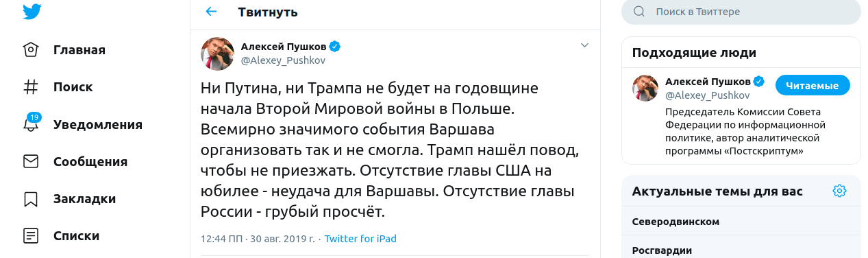Screen dimensions: 868x258
Task: Open the Главная home icon
Action: tap(31, 50)
